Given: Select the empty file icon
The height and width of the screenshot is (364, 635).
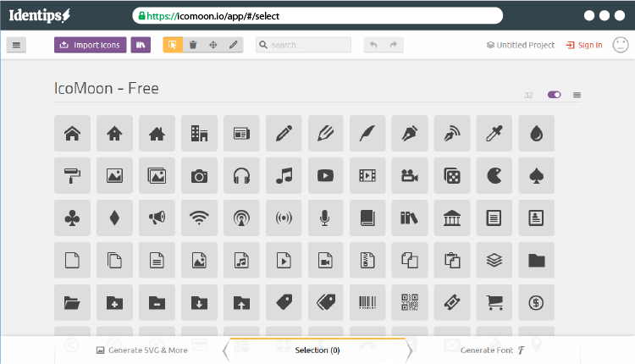Looking at the screenshot, I should (73, 260).
